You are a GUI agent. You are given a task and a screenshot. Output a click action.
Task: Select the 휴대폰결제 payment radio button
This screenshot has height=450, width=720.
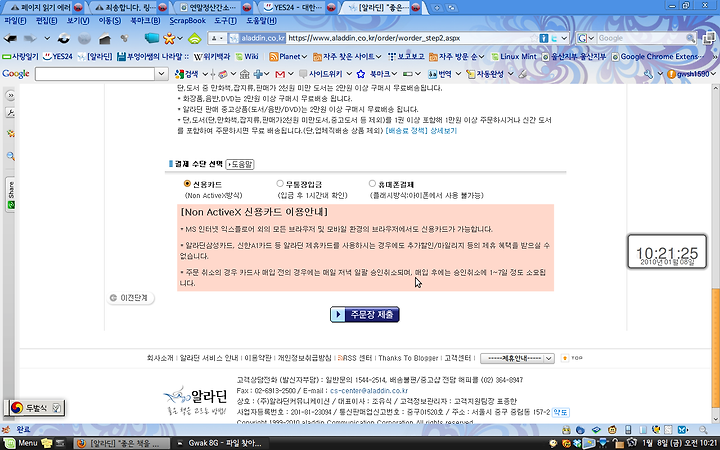click(x=372, y=184)
